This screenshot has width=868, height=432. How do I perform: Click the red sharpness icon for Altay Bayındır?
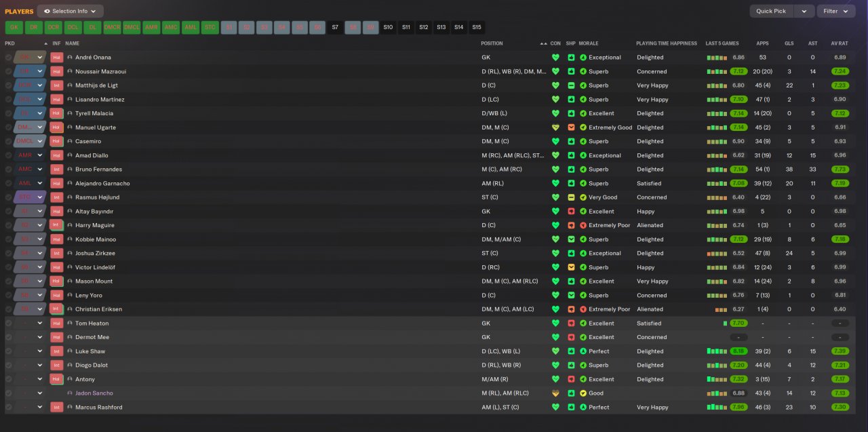(x=572, y=212)
